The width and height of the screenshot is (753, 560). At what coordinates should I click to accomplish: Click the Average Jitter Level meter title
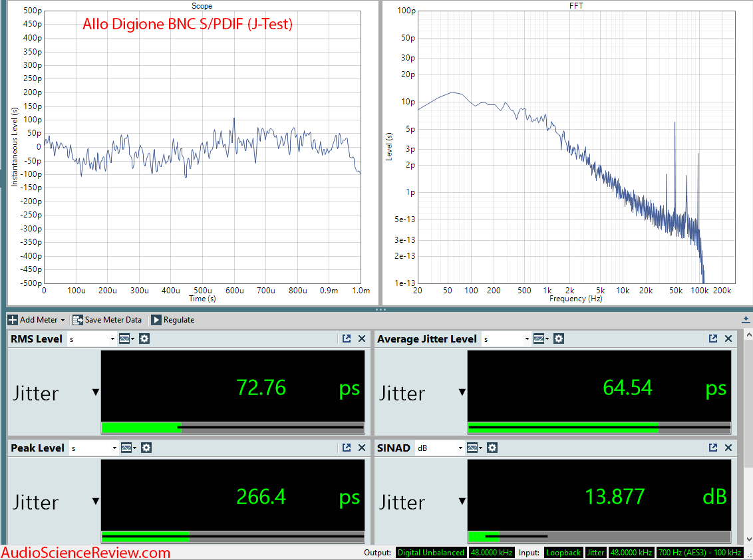tap(427, 339)
